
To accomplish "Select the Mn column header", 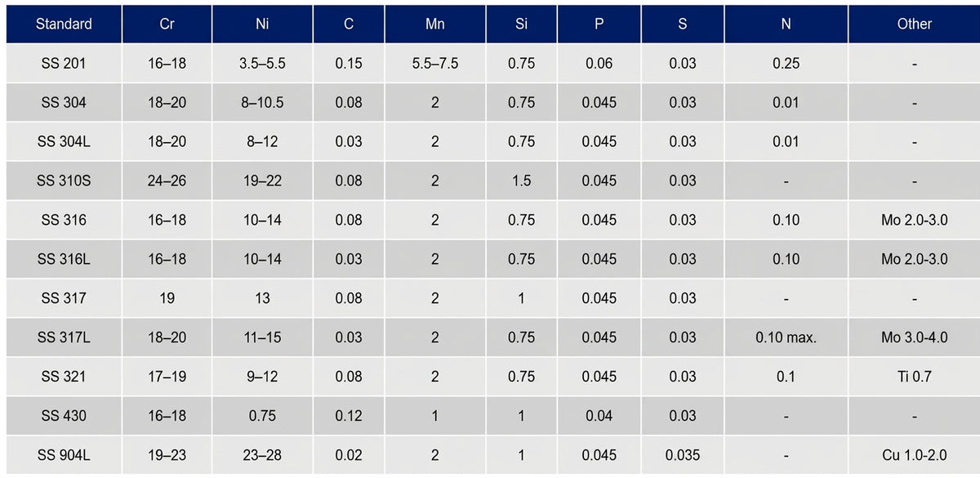I will (435, 24).
